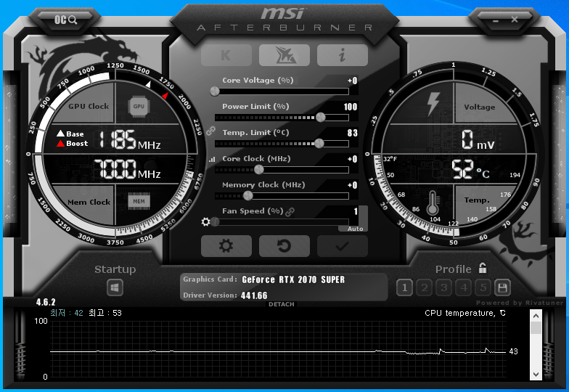The height and width of the screenshot is (392, 569).
Task: Select profile slot 1
Action: pyautogui.click(x=405, y=288)
